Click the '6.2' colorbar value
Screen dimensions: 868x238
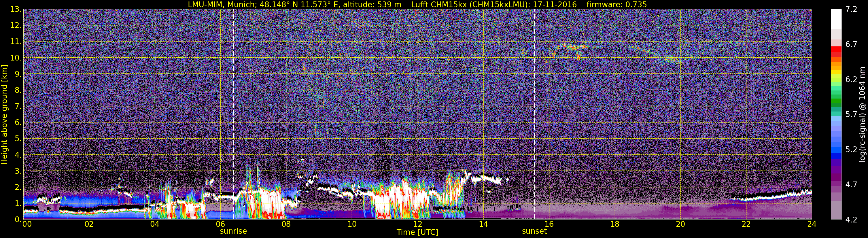point(851,80)
